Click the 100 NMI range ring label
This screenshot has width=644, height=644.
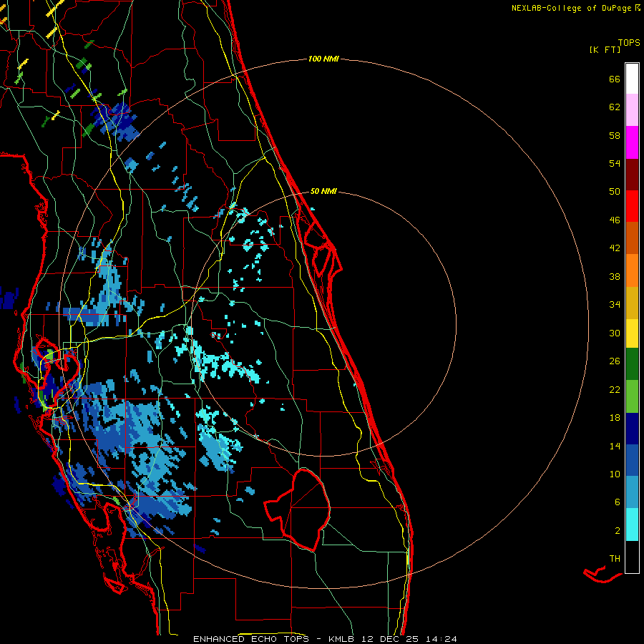(323, 59)
